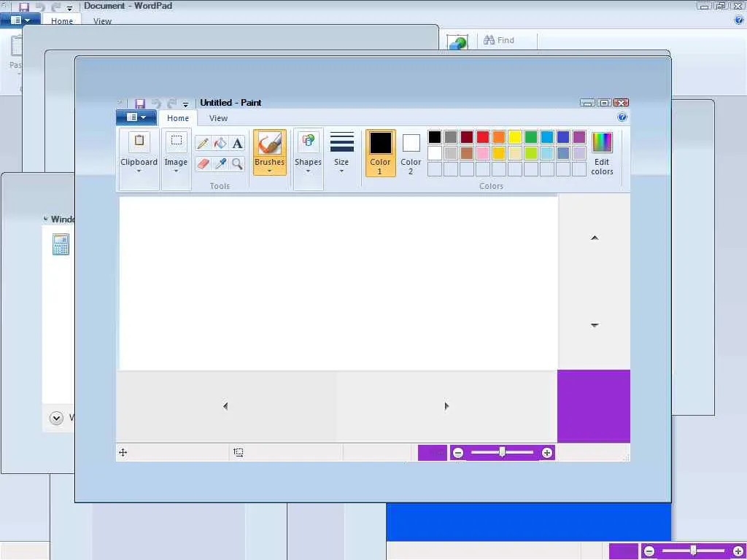This screenshot has width=747, height=560.
Task: Zoom in with Paint's plus button
Action: click(x=547, y=453)
